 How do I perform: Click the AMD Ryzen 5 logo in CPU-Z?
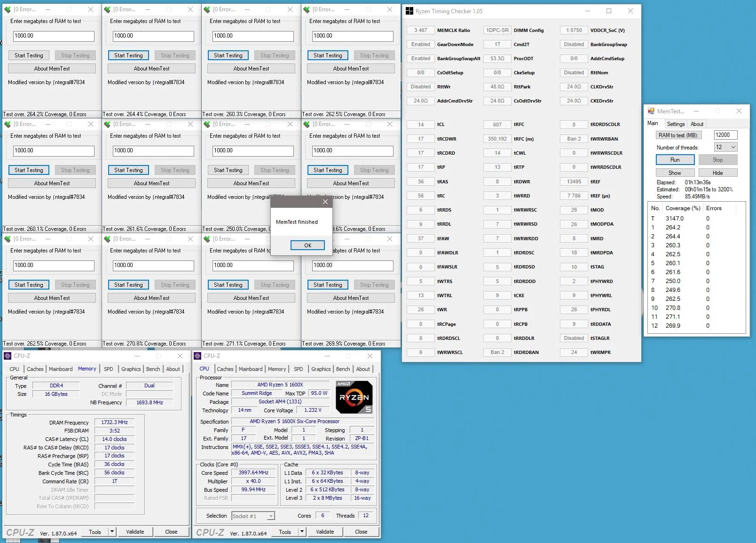click(354, 397)
